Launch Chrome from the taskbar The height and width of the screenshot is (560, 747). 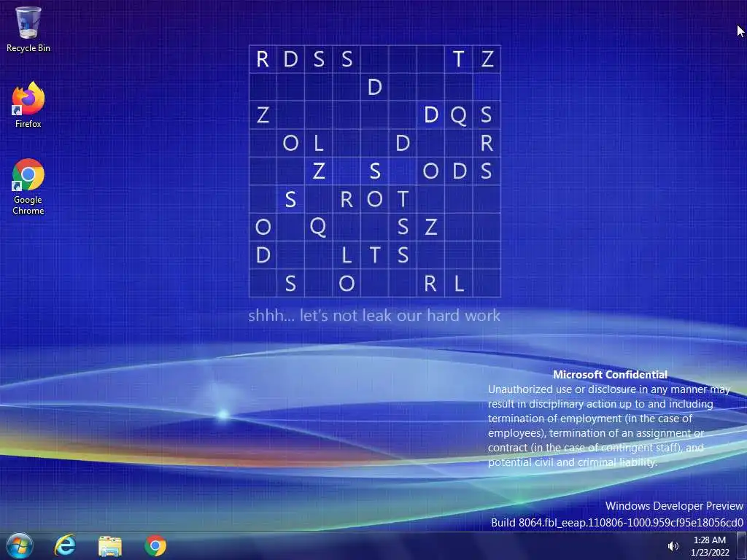coord(155,545)
